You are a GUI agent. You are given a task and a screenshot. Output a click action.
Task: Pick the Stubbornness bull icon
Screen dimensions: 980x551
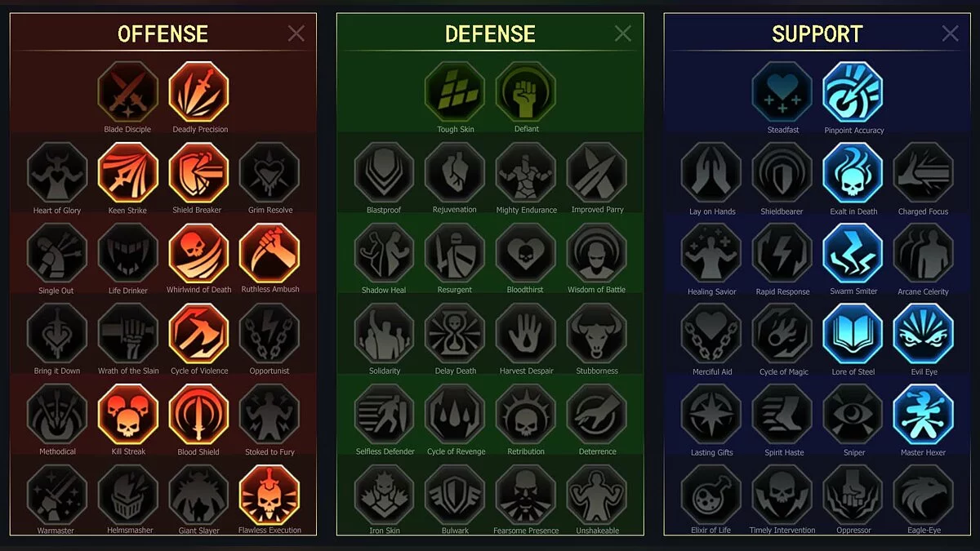(597, 334)
